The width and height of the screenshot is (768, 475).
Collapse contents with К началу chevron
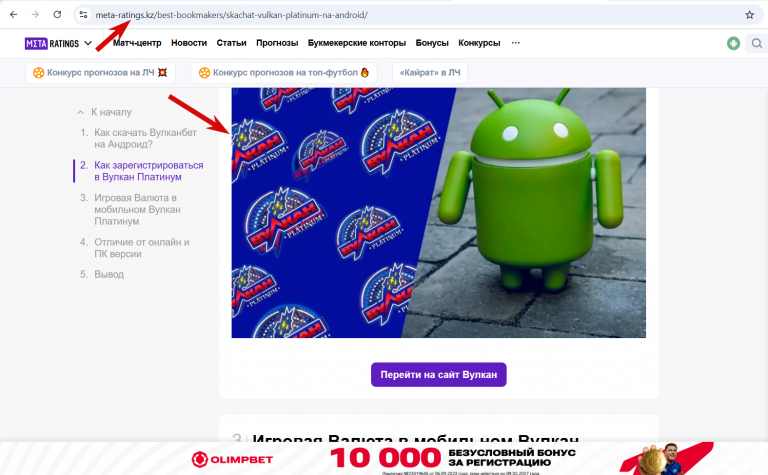[80, 113]
